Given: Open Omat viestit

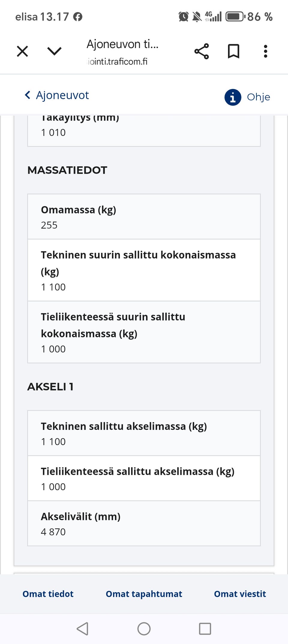Looking at the screenshot, I should click(x=240, y=594).
